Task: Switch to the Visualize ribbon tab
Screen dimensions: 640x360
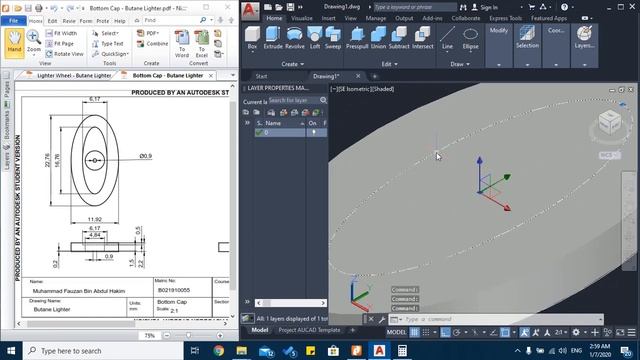Action: click(302, 18)
